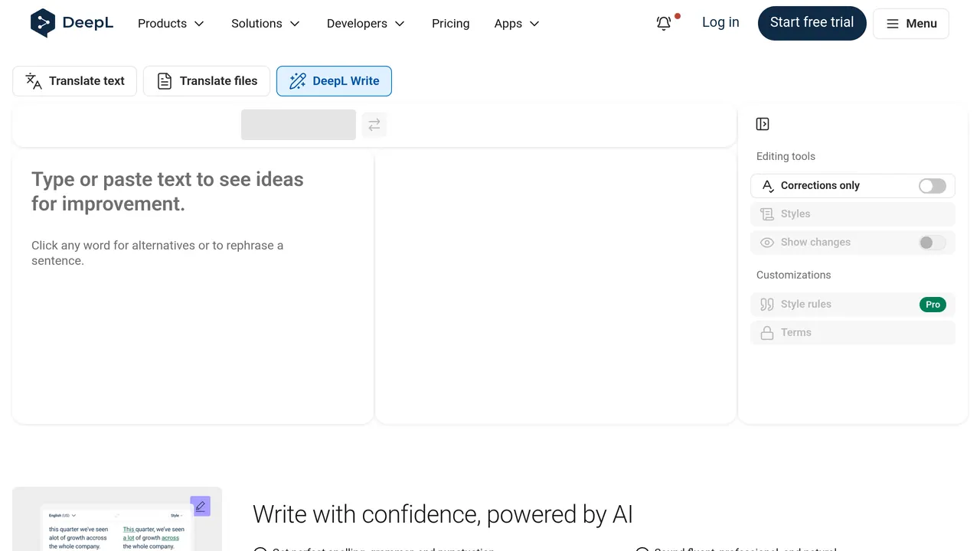Click the "Editing tools" heading

point(786,157)
